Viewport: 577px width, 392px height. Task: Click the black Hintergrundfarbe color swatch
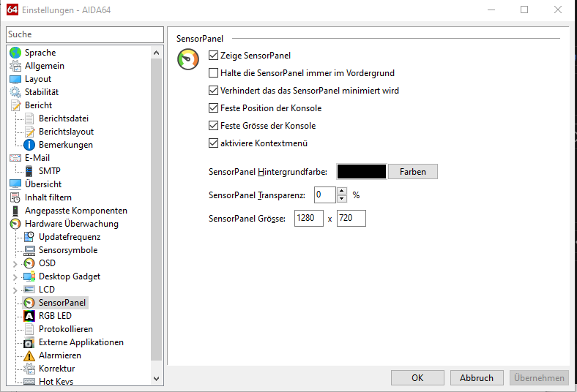pos(362,172)
